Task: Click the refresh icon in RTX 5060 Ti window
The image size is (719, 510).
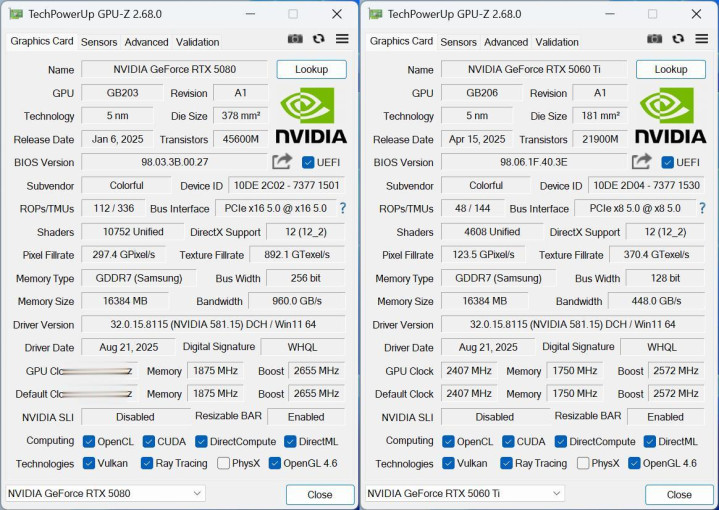Action: (x=678, y=39)
